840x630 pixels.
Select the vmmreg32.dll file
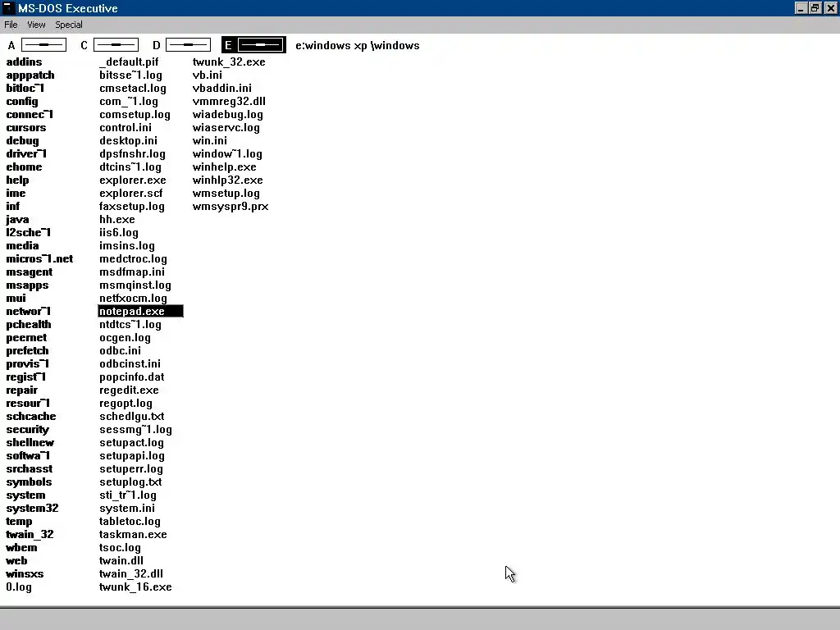pos(230,102)
